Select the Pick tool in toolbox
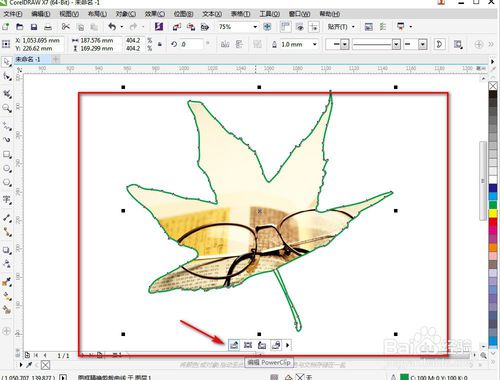The height and width of the screenshot is (380, 500). click(6, 62)
